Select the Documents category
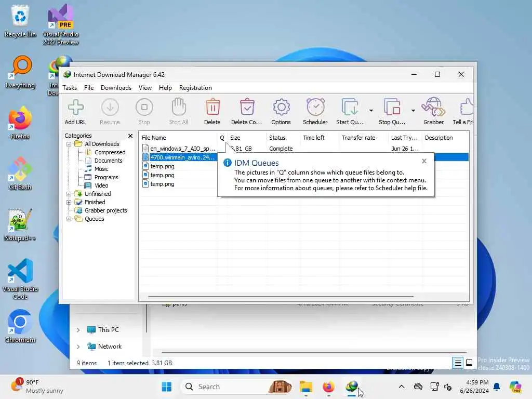Screen dimensions: 532x399 point(108,161)
